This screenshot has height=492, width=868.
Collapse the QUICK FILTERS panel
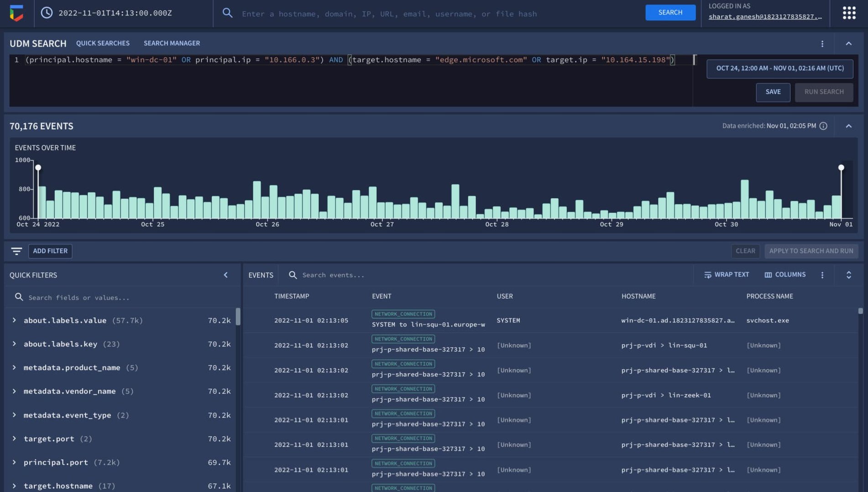point(225,275)
